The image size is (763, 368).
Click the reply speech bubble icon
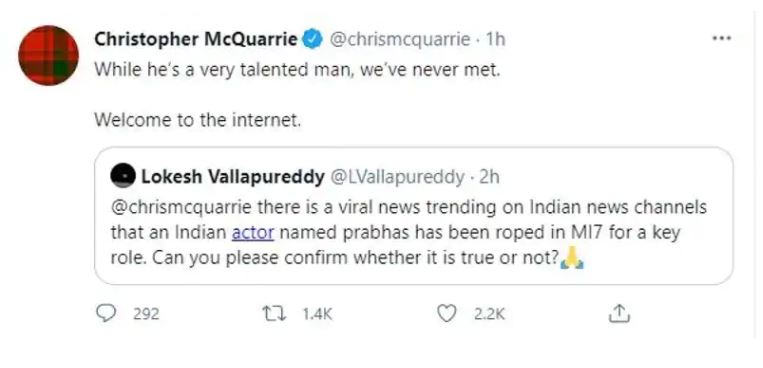pyautogui.click(x=106, y=313)
